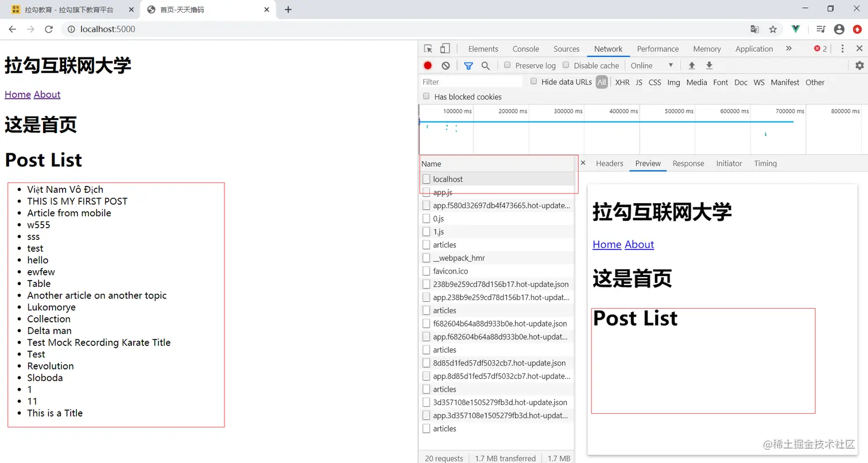View site information icon in address bar
This screenshot has width=868, height=463.
pos(71,29)
